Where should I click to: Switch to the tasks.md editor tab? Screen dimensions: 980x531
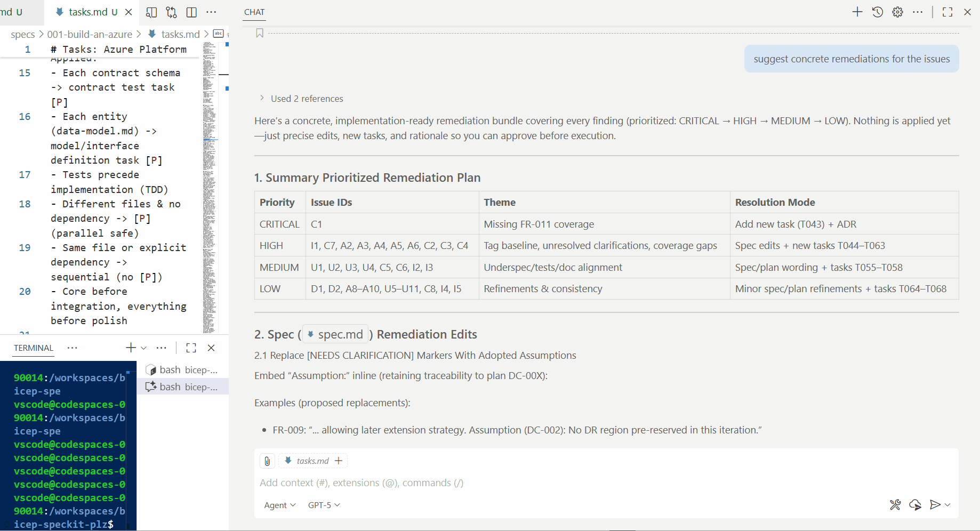88,12
